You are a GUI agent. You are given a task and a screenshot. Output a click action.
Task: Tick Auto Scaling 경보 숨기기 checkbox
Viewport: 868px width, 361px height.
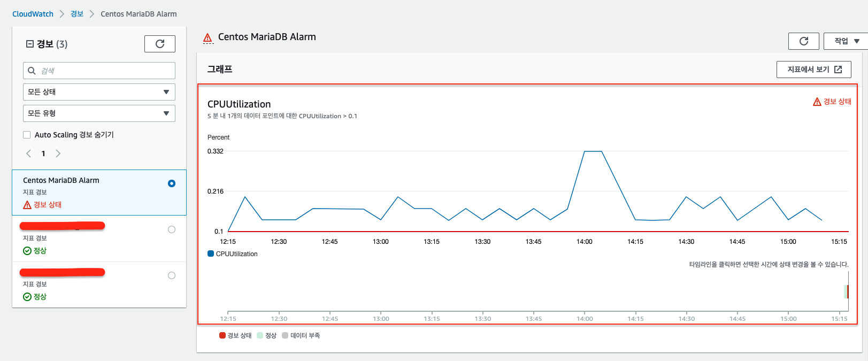[27, 135]
